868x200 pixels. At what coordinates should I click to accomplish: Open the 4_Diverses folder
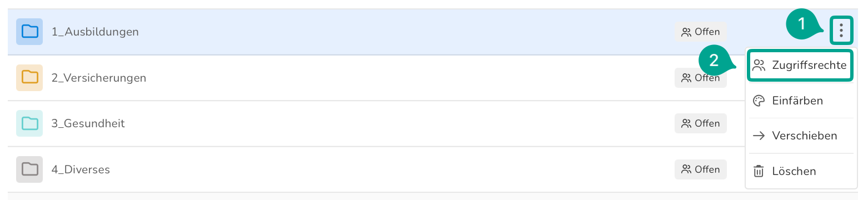(81, 169)
